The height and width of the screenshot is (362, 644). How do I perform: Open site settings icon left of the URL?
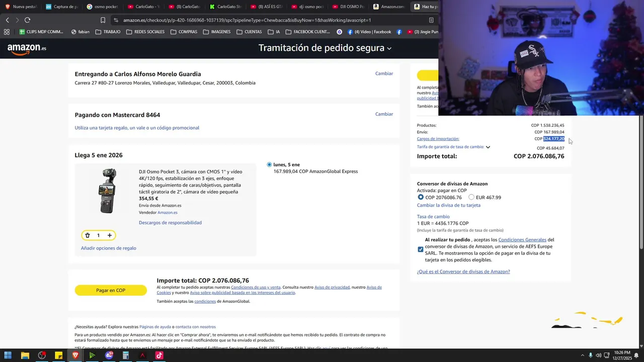tap(116, 20)
